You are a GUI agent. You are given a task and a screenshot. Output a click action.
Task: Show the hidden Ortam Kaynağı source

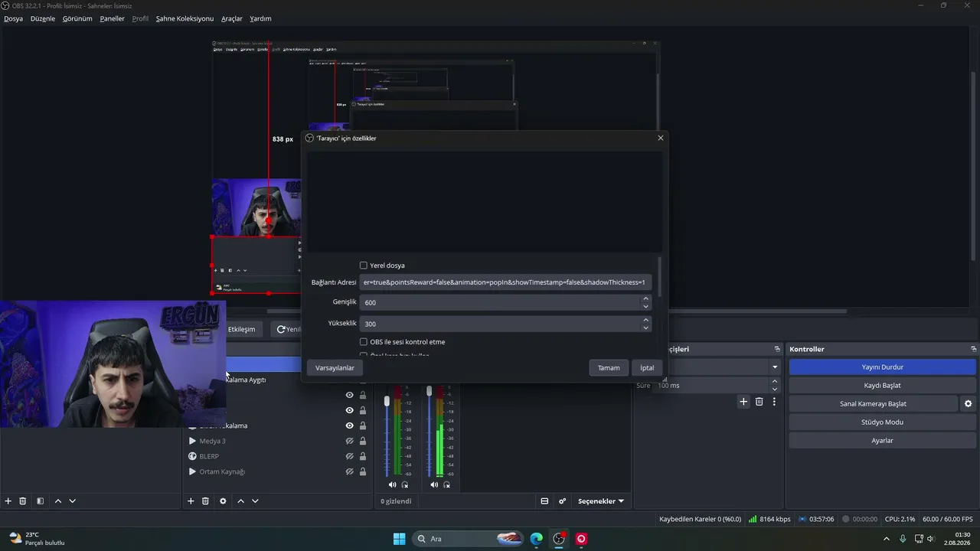click(349, 471)
